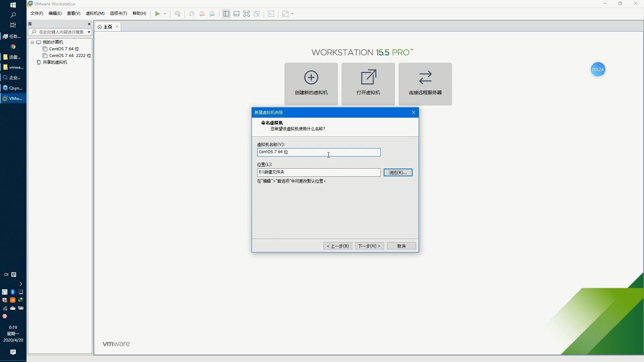Click the OneDrive cloud tray icon
Viewport: 644px width, 362px height.
13,308
